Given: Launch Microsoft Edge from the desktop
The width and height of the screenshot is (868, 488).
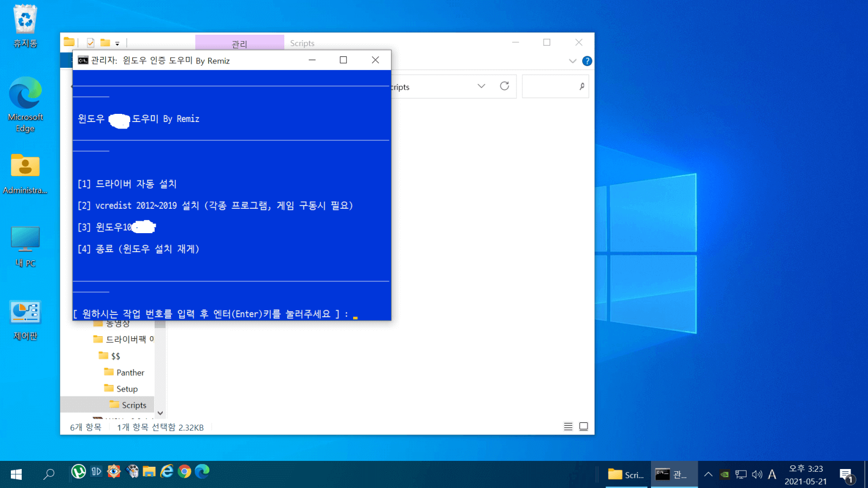Looking at the screenshot, I should click(25, 104).
